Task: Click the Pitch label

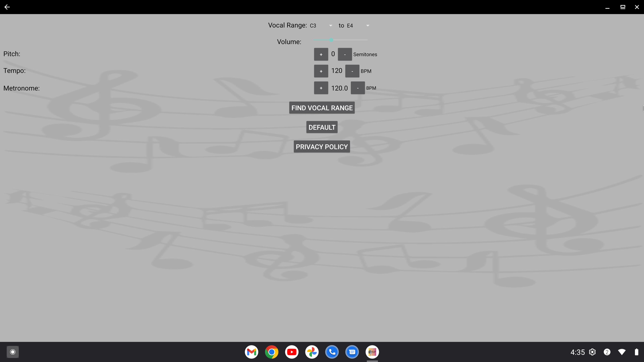Action: click(12, 54)
